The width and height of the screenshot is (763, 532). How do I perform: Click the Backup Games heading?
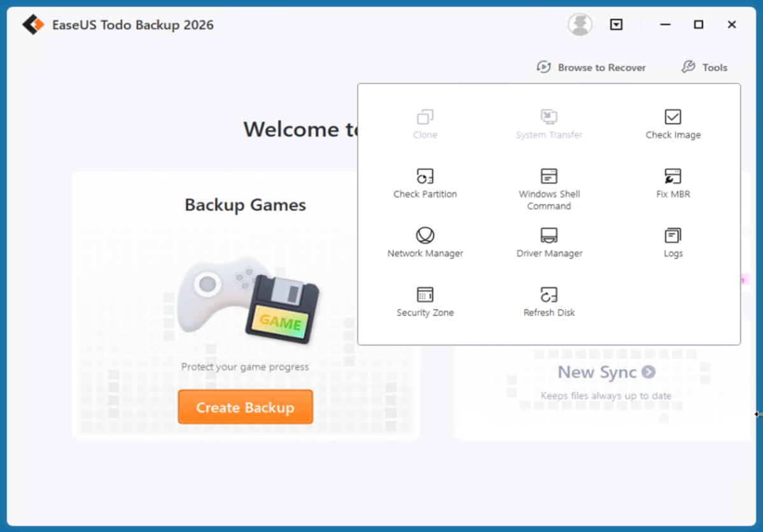245,205
